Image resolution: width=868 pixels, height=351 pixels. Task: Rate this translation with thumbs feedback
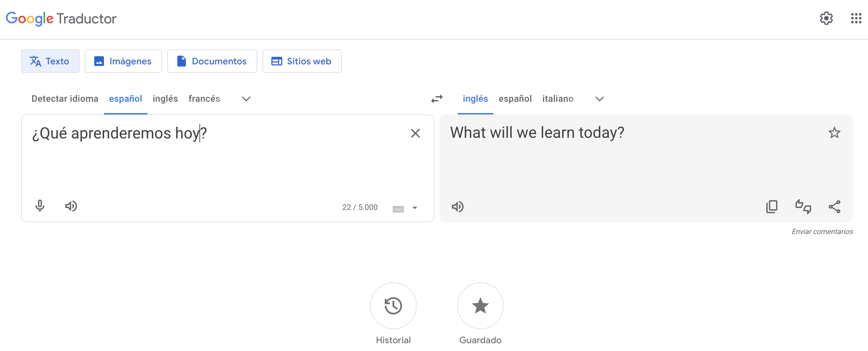pyautogui.click(x=803, y=206)
